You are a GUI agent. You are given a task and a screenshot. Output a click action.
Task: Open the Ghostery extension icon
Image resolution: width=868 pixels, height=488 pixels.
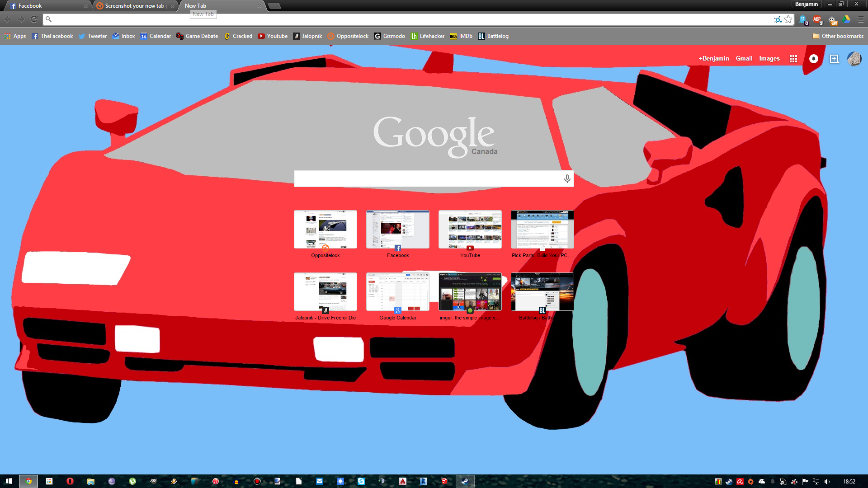point(803,20)
